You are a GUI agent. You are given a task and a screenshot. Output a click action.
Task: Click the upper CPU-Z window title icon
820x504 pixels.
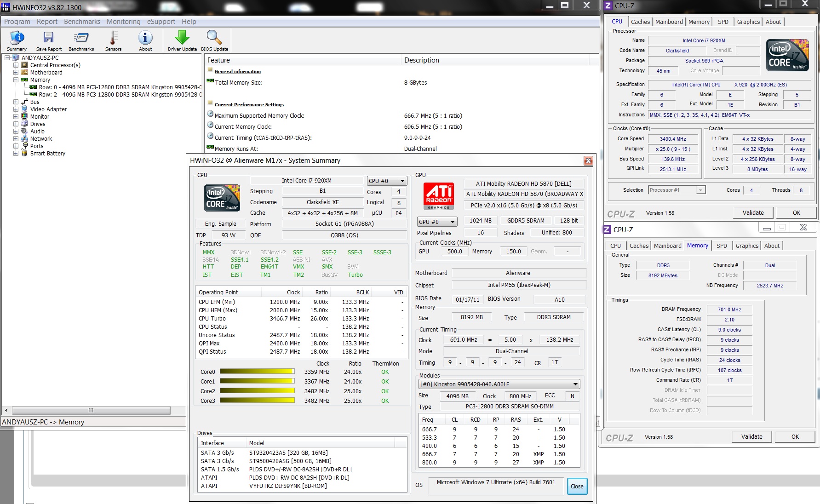(x=608, y=6)
